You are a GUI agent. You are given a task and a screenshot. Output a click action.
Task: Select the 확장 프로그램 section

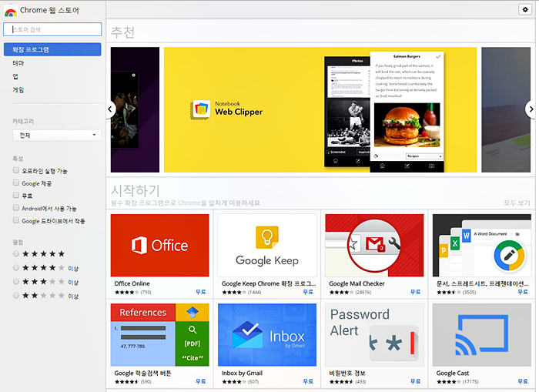pyautogui.click(x=52, y=49)
